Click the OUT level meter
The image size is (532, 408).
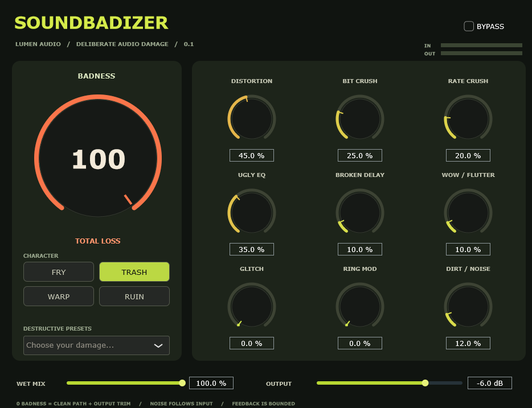[481, 53]
